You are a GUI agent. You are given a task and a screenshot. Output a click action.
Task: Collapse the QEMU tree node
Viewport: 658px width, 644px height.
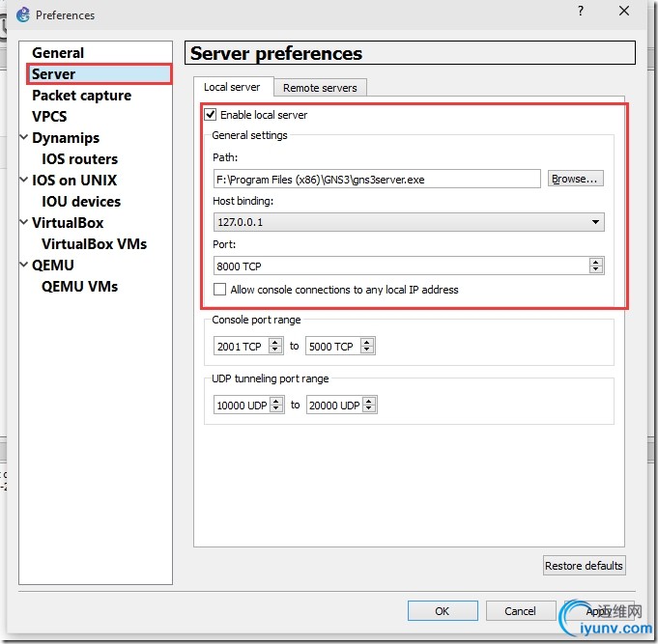tap(24, 265)
